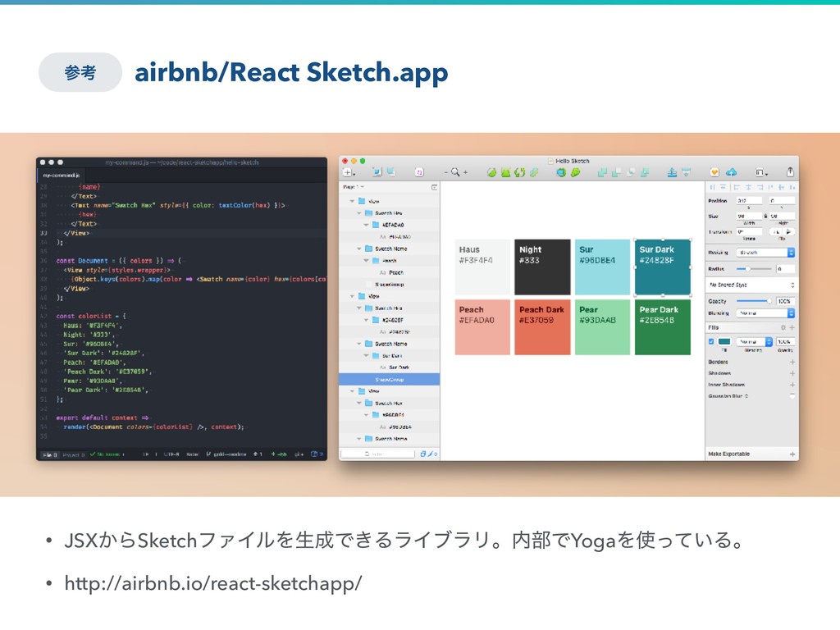The width and height of the screenshot is (840, 630).
Task: Open the layer Blending Normal dropdown
Action: [x=765, y=313]
